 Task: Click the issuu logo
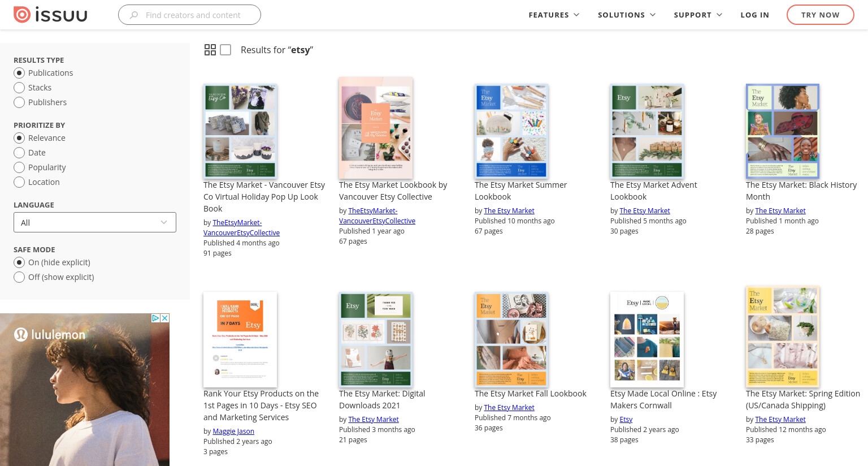50,15
